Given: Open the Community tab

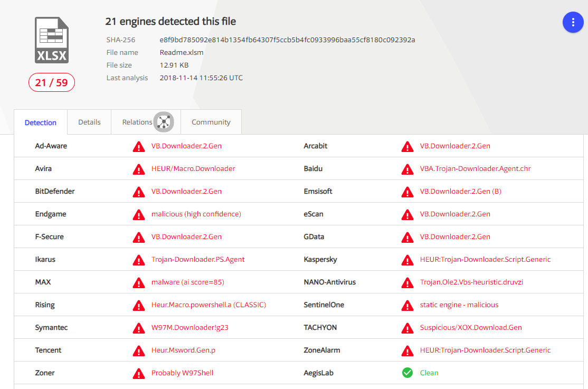Looking at the screenshot, I should [x=211, y=122].
